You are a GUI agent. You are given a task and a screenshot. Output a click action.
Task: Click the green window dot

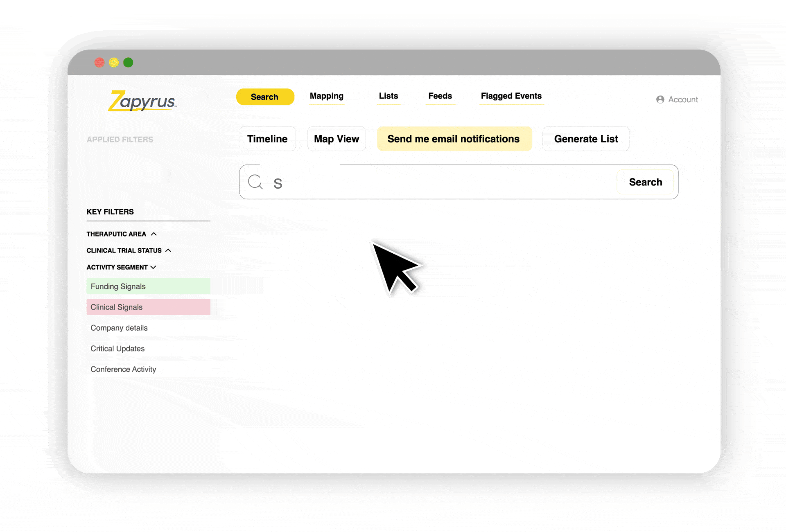pyautogui.click(x=128, y=62)
